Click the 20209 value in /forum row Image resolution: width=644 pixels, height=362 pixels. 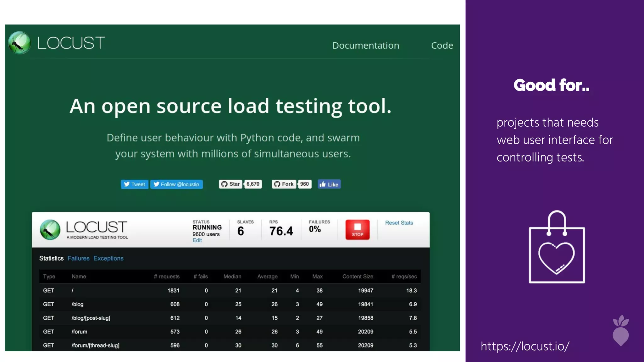(x=366, y=332)
